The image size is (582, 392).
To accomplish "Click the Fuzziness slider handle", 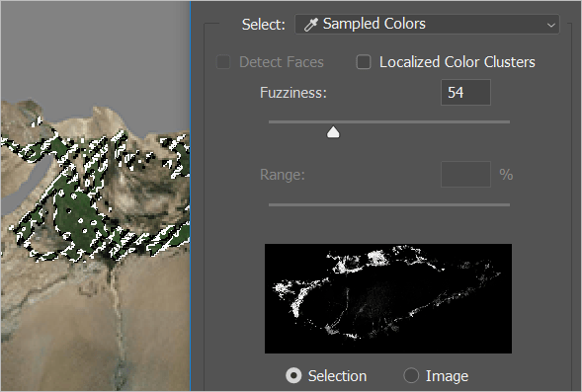I will click(x=333, y=132).
